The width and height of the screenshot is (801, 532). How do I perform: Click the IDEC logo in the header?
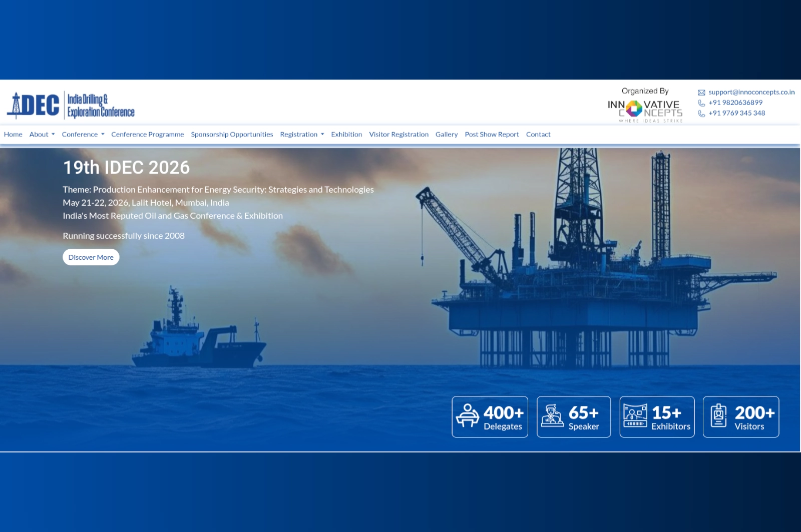(71, 105)
